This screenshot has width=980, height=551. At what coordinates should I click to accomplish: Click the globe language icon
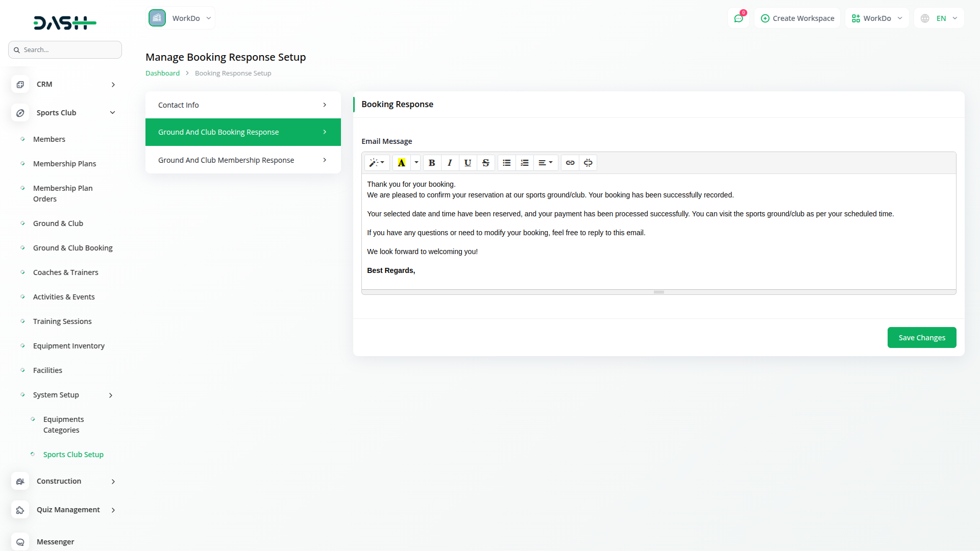(x=925, y=18)
